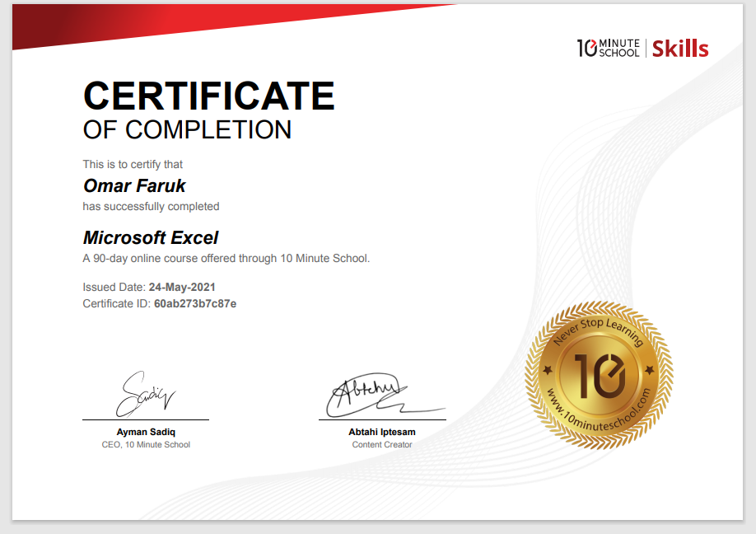
Task: Click the Content Creator title
Action: [382, 445]
